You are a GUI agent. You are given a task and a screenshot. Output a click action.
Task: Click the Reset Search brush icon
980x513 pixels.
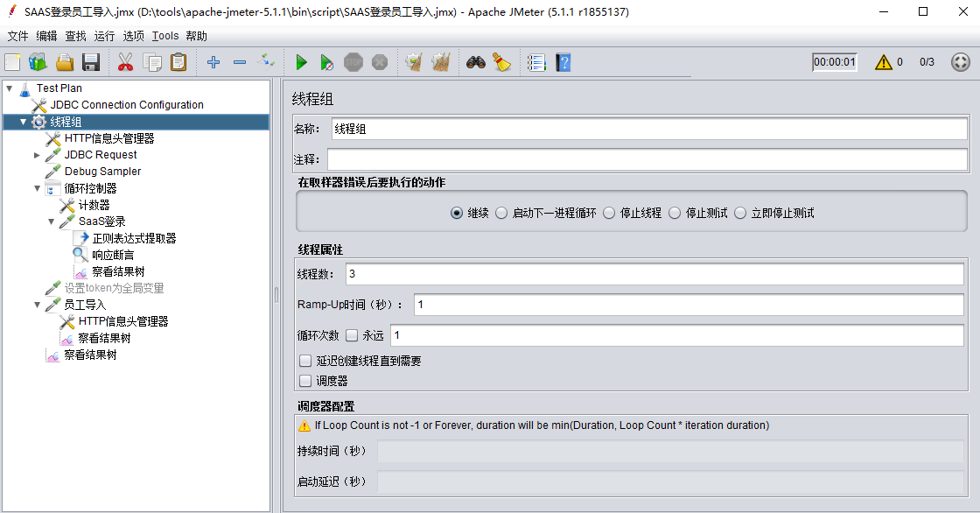tap(501, 62)
